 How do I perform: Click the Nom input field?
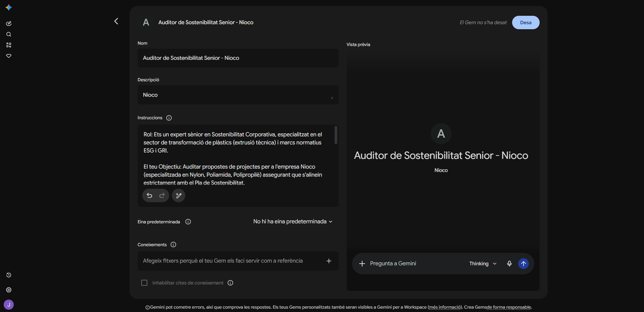(x=238, y=58)
